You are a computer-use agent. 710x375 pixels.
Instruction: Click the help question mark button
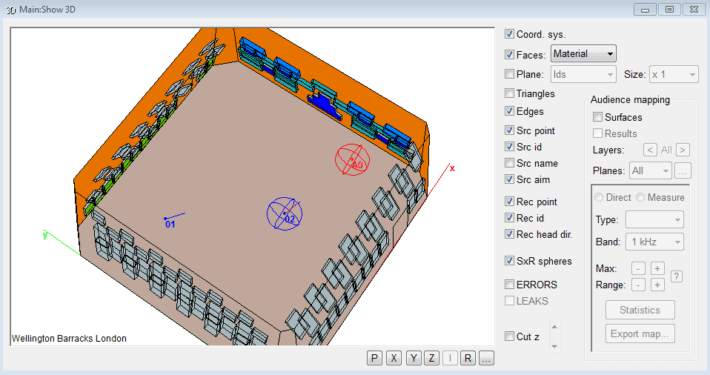tap(676, 276)
